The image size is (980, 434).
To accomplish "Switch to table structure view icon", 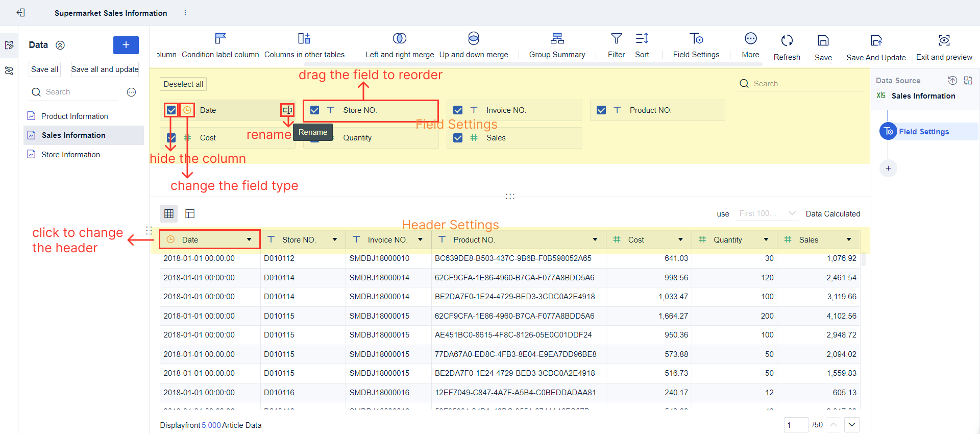I will tap(190, 214).
